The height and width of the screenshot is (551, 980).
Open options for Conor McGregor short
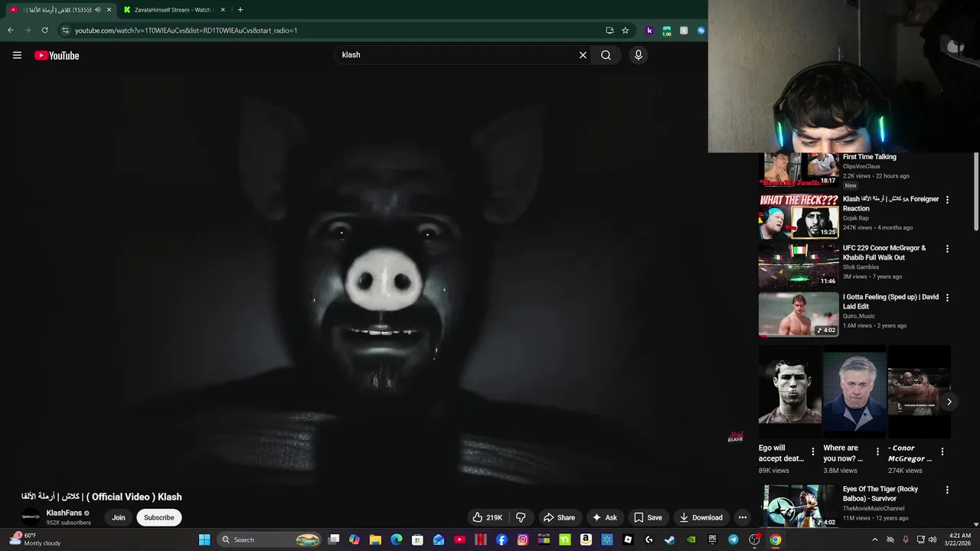coord(942,452)
